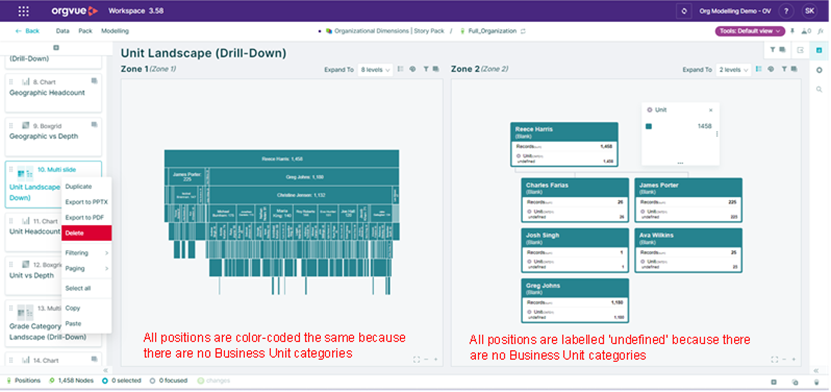Close the Unit legend panel

[711, 110]
